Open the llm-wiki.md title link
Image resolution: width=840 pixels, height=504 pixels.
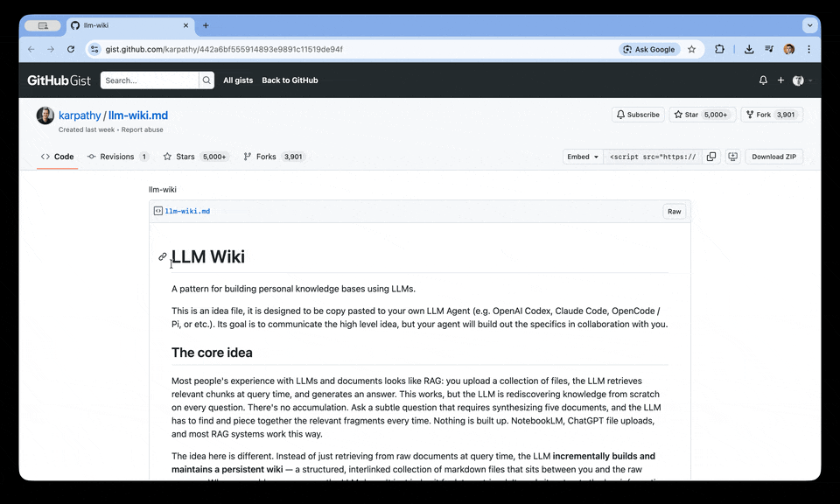(x=138, y=115)
